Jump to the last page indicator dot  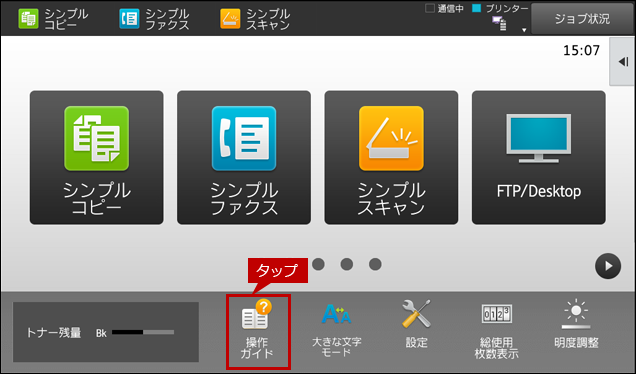pyautogui.click(x=375, y=264)
